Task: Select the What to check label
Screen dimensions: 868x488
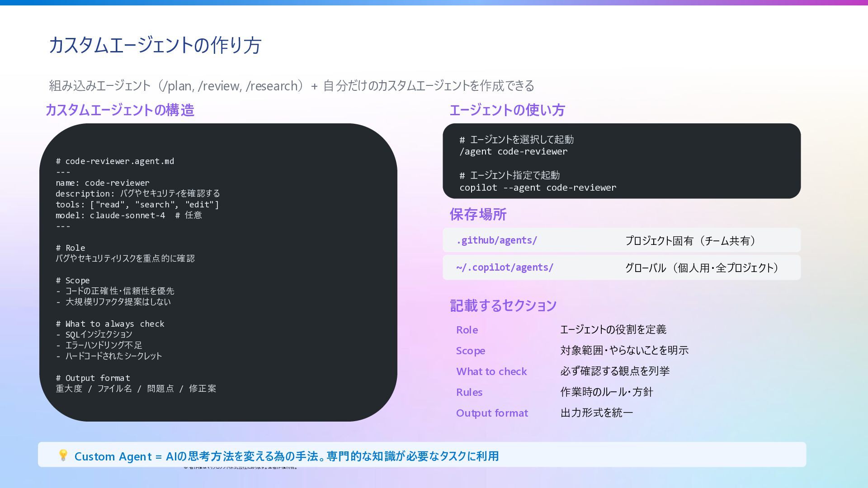Action: [x=491, y=371]
